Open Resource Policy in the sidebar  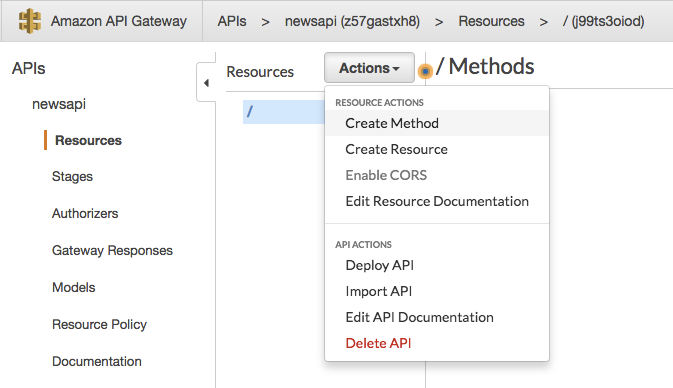coord(99,324)
